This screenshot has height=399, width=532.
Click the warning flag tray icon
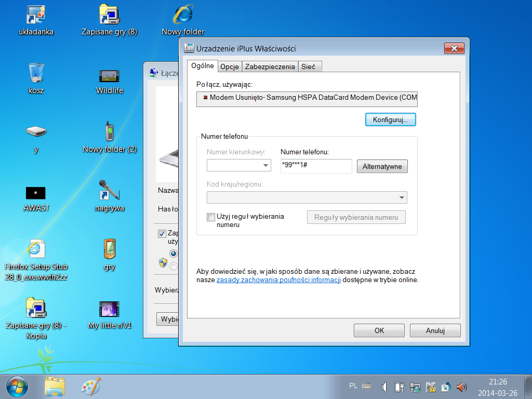(431, 387)
